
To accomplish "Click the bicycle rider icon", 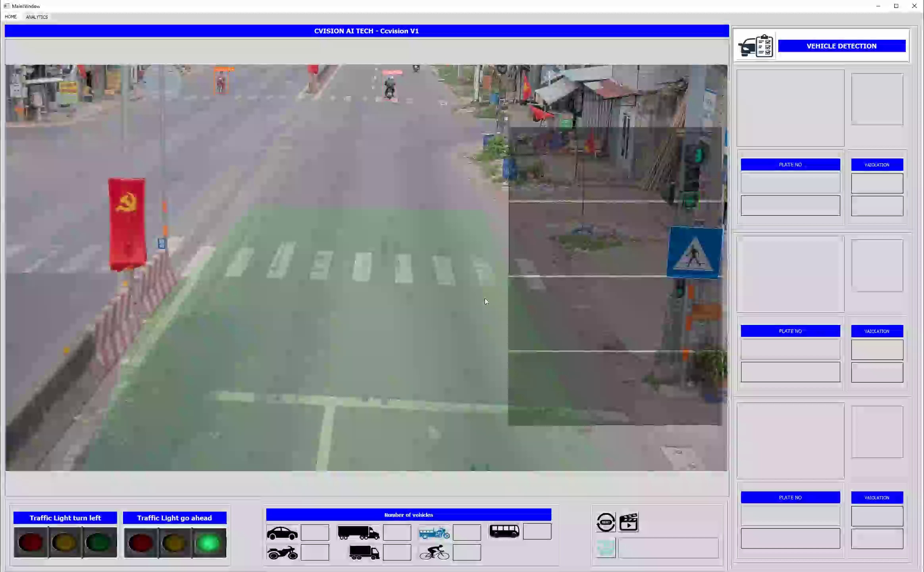I will click(x=435, y=553).
